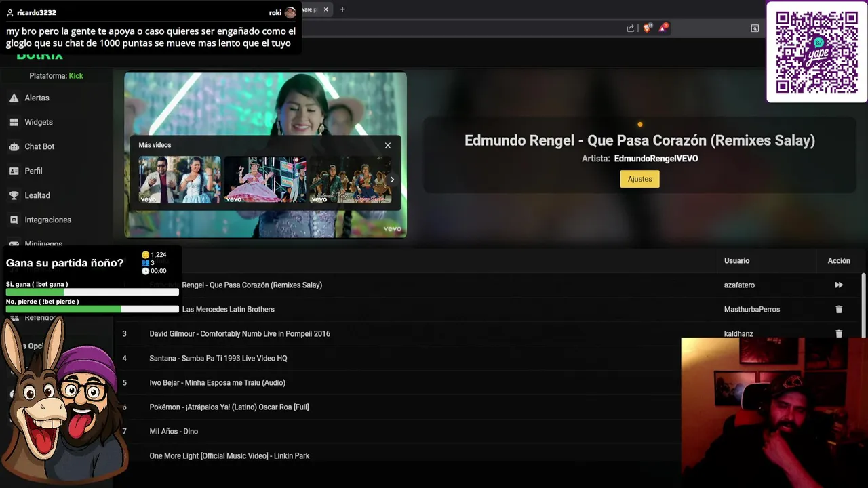Click the Kick platform link
Image resolution: width=868 pixels, height=488 pixels.
(x=76, y=76)
